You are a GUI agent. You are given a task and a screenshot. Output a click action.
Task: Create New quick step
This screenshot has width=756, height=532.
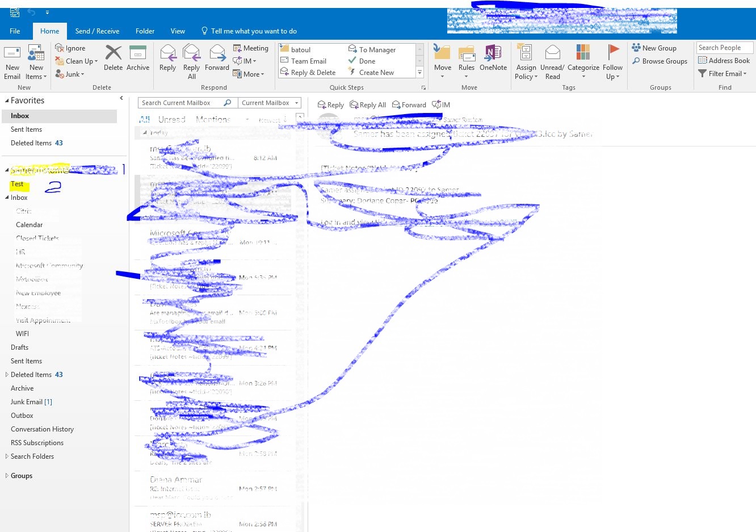pos(371,72)
